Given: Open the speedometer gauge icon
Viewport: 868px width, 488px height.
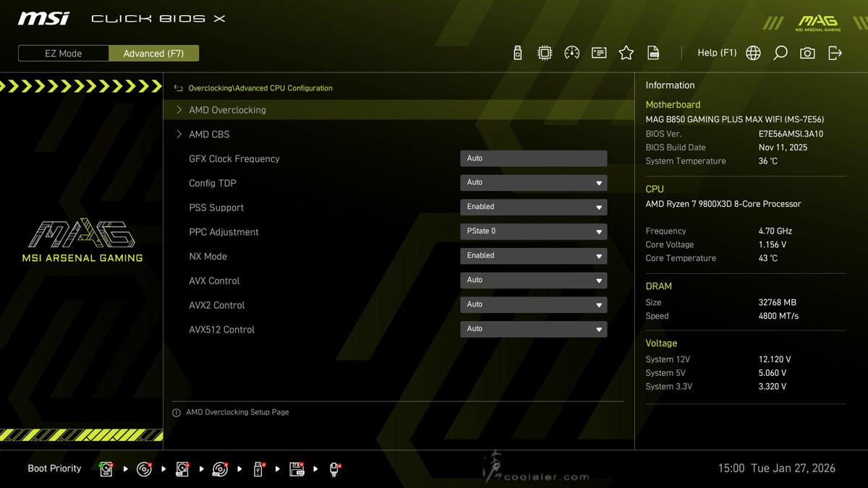Looking at the screenshot, I should pyautogui.click(x=571, y=53).
